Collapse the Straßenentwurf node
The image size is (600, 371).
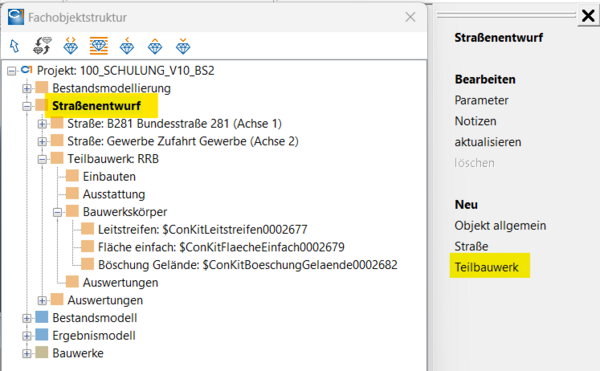tap(27, 106)
